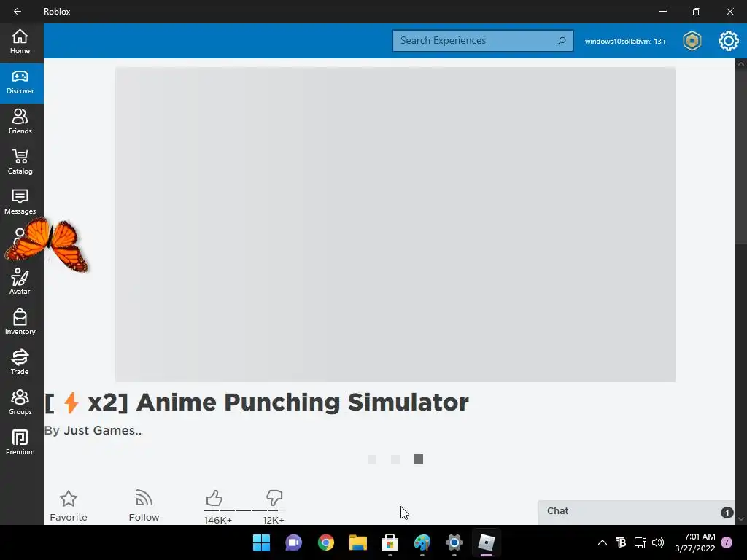
Task: Open the Trade page
Action: (20, 363)
